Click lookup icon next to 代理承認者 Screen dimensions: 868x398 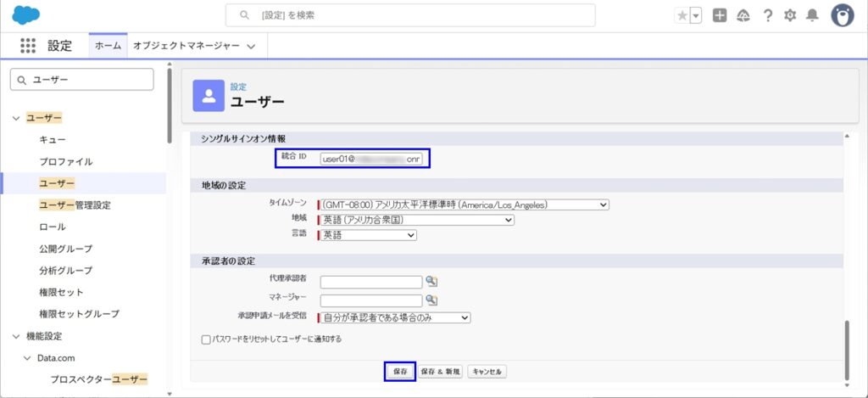[x=431, y=282]
